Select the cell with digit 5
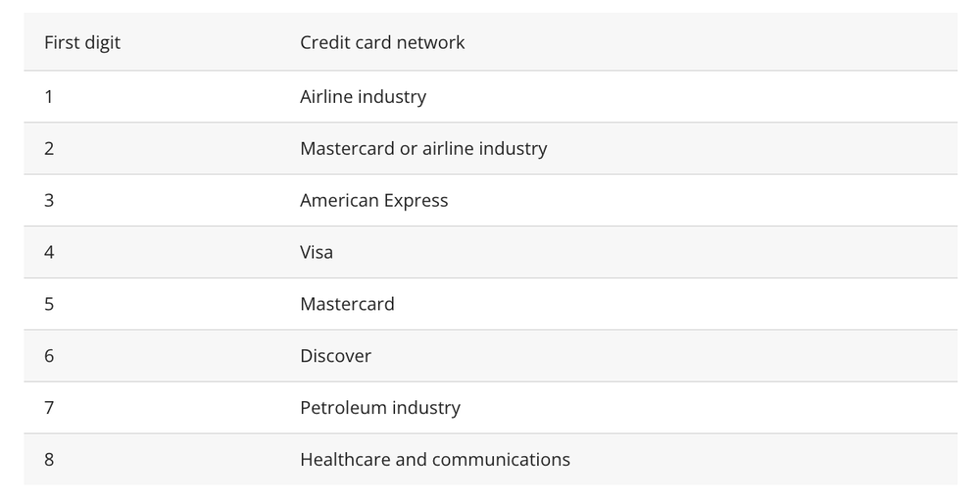 (x=49, y=305)
